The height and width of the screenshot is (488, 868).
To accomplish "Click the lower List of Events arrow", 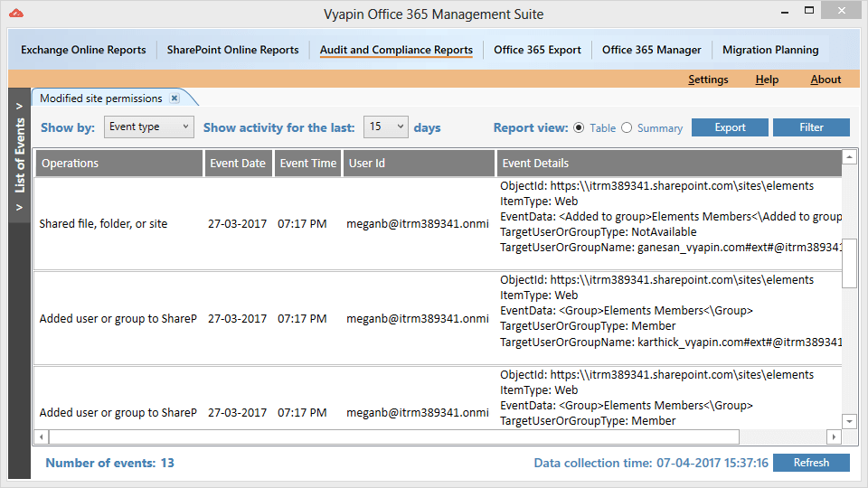I will coord(19,208).
